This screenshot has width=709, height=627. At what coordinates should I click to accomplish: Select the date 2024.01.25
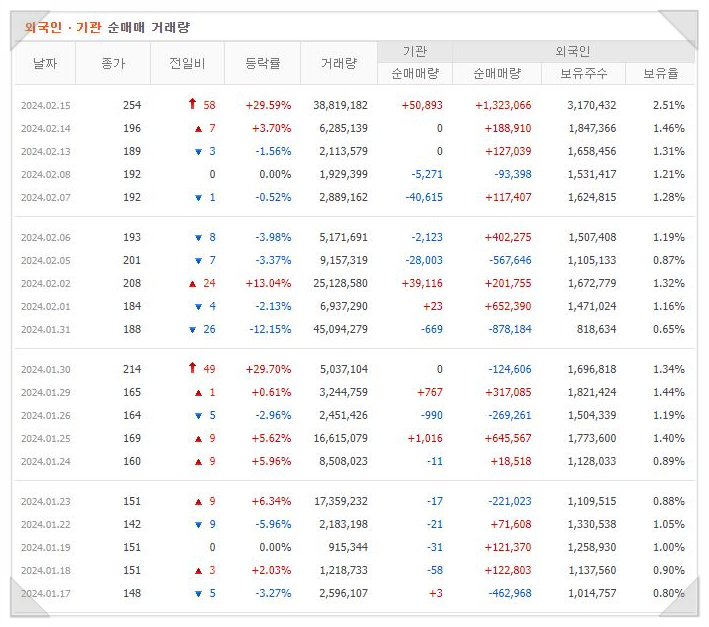click(x=46, y=438)
